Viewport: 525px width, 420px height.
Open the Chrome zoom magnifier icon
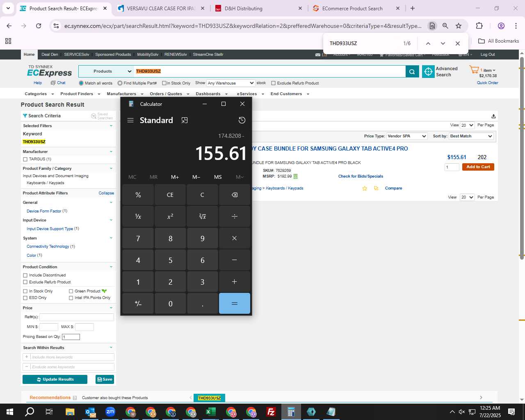[x=445, y=26]
